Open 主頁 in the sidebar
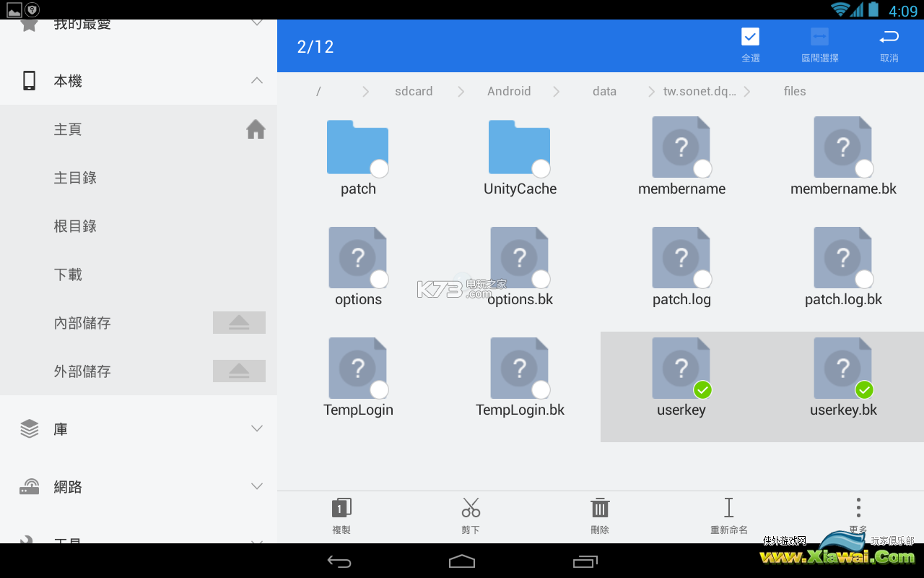The height and width of the screenshot is (578, 924). [139, 129]
